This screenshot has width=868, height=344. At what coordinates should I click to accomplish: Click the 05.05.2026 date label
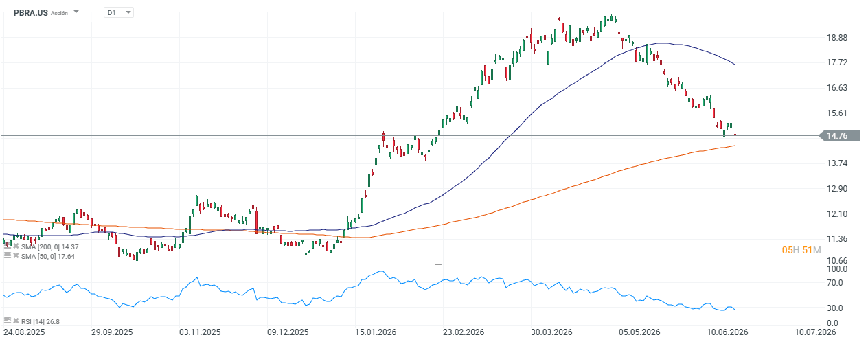point(640,332)
